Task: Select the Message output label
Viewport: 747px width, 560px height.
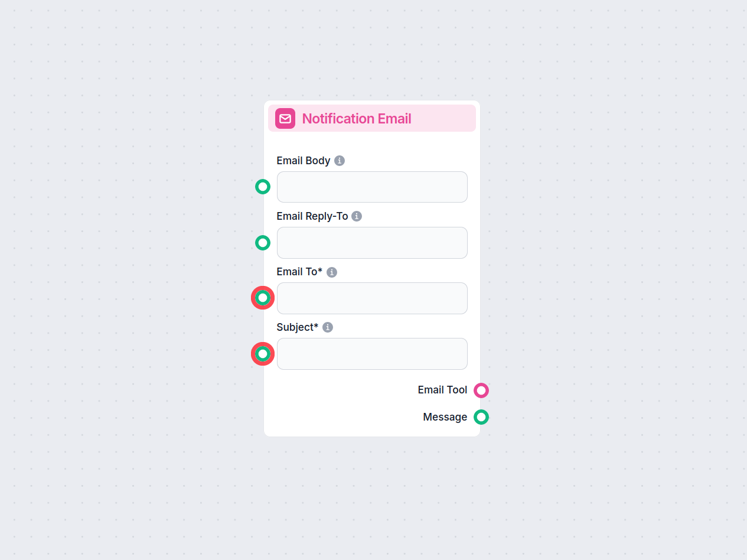Action: click(x=445, y=417)
